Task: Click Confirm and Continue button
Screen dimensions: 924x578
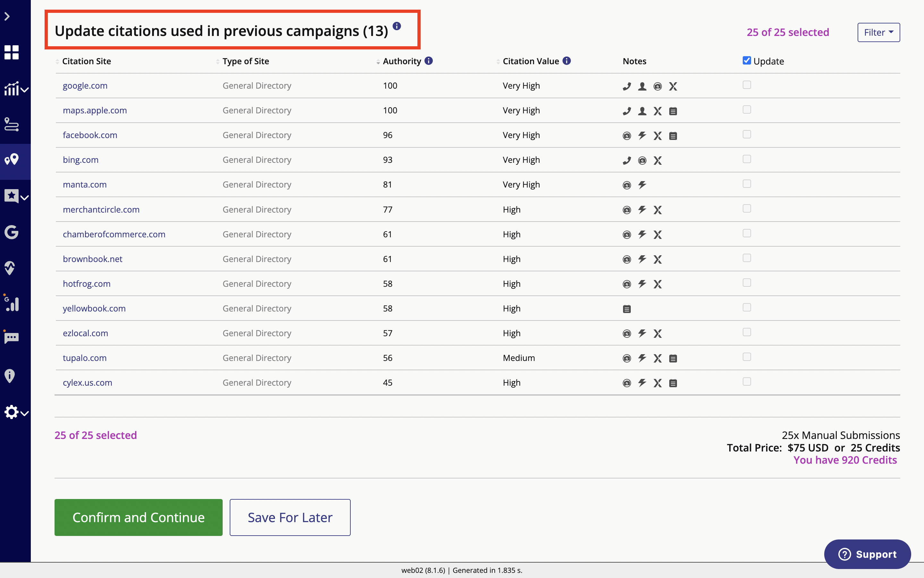Action: (138, 517)
